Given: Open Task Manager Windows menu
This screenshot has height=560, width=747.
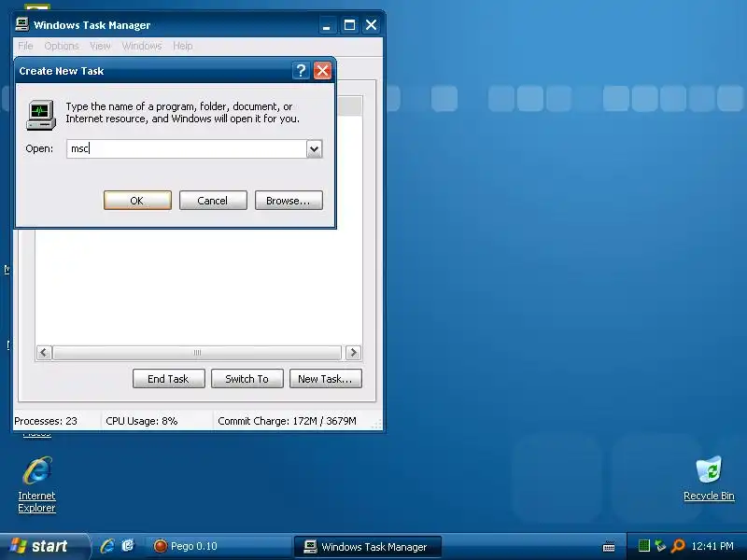Looking at the screenshot, I should pyautogui.click(x=142, y=46).
